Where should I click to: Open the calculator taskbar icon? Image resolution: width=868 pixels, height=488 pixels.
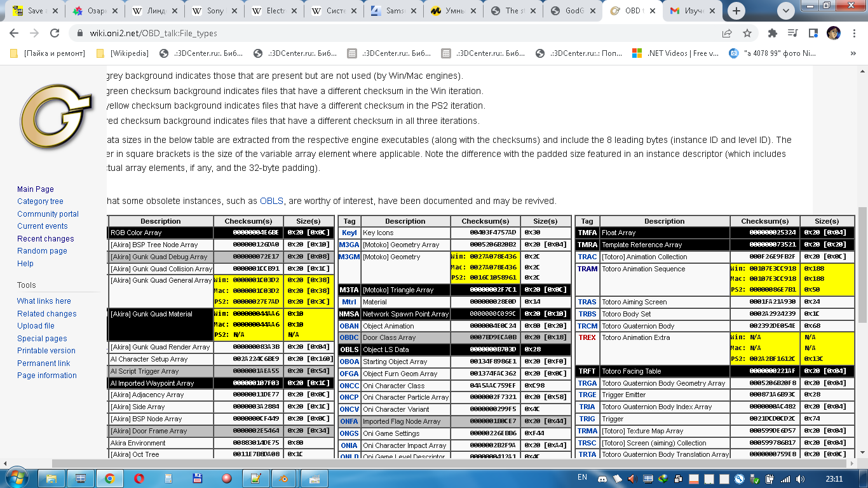[x=168, y=478]
